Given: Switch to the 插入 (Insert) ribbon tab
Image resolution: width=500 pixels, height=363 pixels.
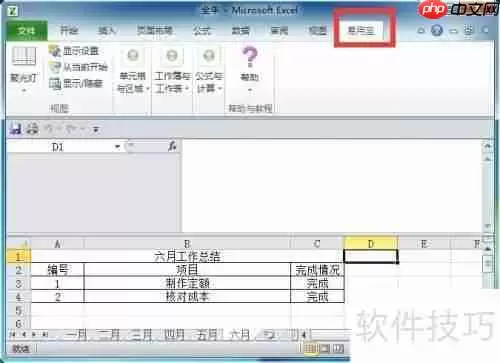Looking at the screenshot, I should coord(107,31).
